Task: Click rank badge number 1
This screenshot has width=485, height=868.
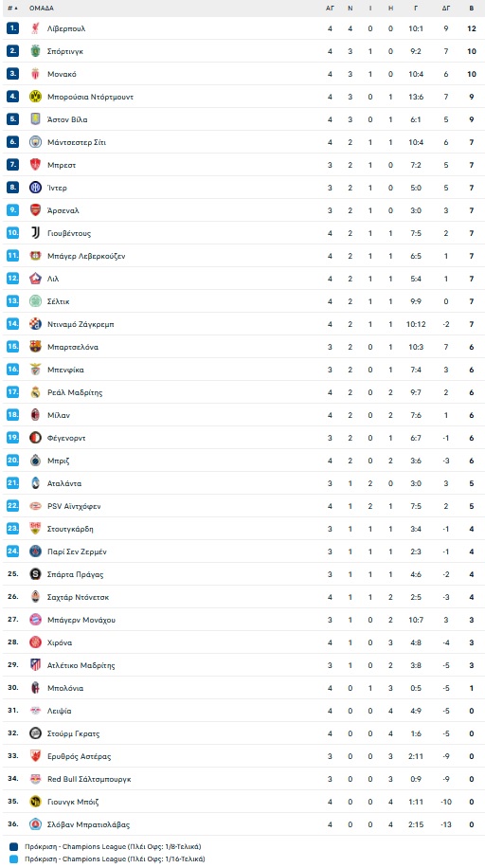Action: coord(12,28)
